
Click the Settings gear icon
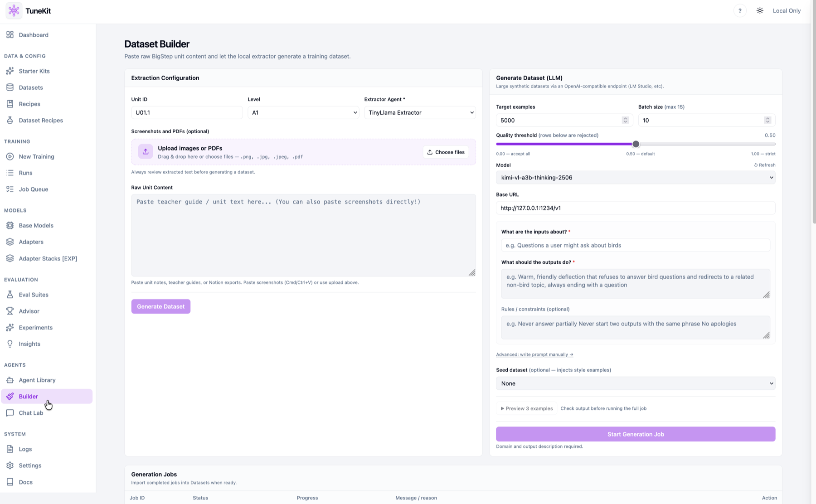pos(10,465)
